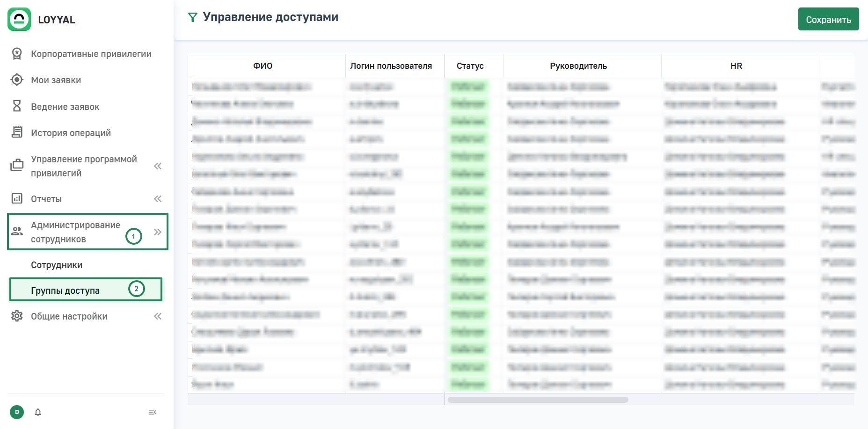Click the filter funnel icon

[x=192, y=18]
